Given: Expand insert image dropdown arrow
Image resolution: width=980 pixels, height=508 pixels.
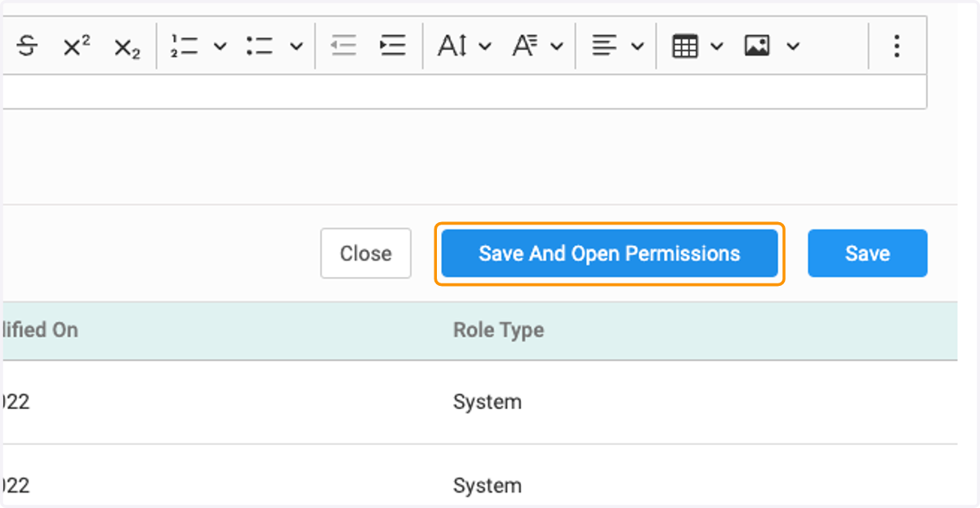Looking at the screenshot, I should coord(792,47).
